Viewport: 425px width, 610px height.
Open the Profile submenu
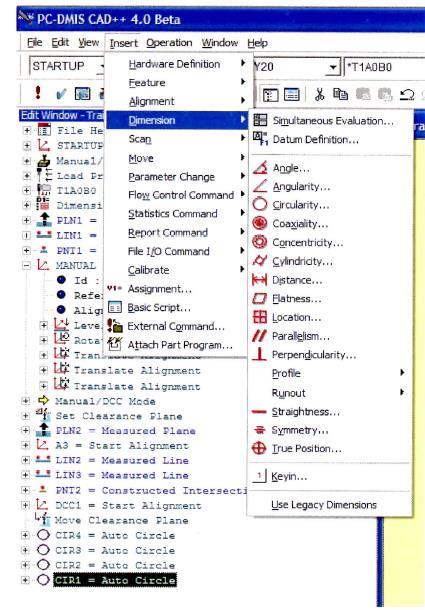tap(330, 373)
